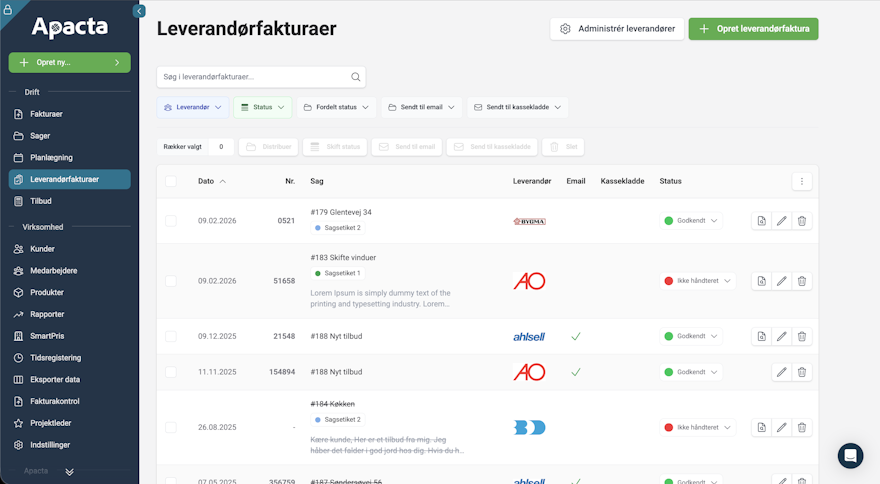This screenshot has width=880, height=484.
Task: Click the Opret leverandørfaktura button
Action: click(x=753, y=29)
